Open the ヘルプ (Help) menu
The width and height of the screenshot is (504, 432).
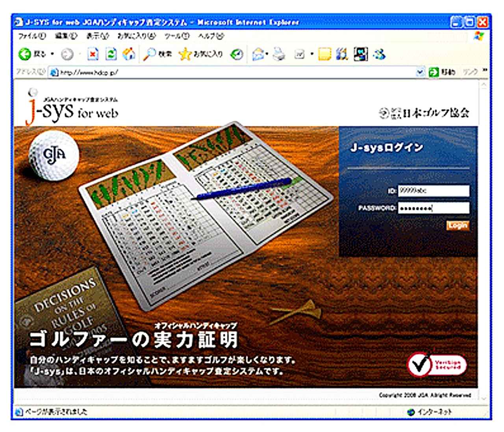pyautogui.click(x=211, y=36)
